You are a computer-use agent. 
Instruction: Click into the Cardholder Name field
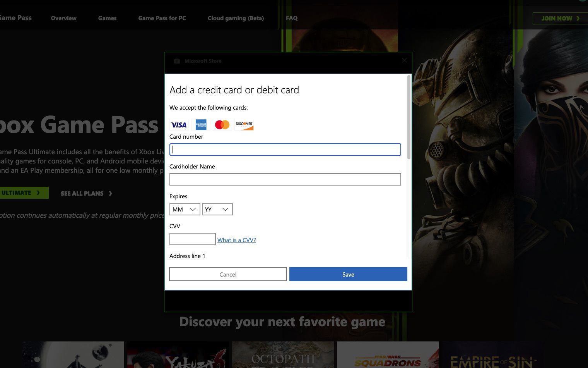[x=285, y=179]
